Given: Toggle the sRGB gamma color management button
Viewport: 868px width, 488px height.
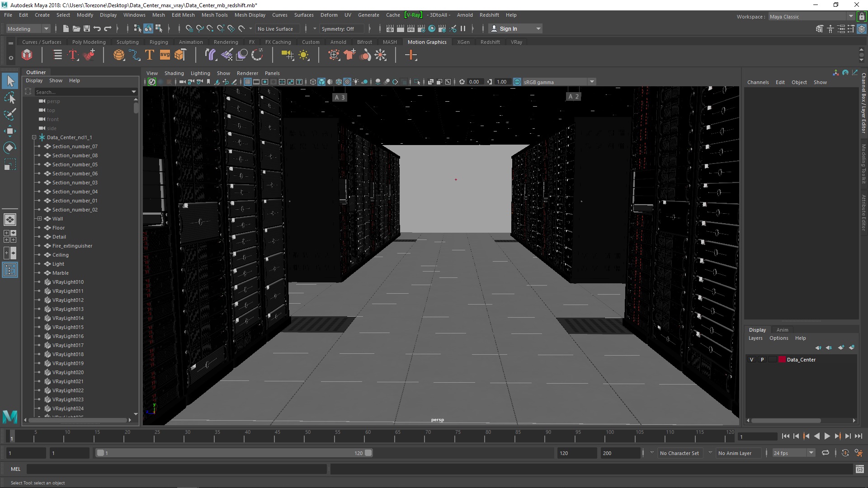Looking at the screenshot, I should point(517,82).
